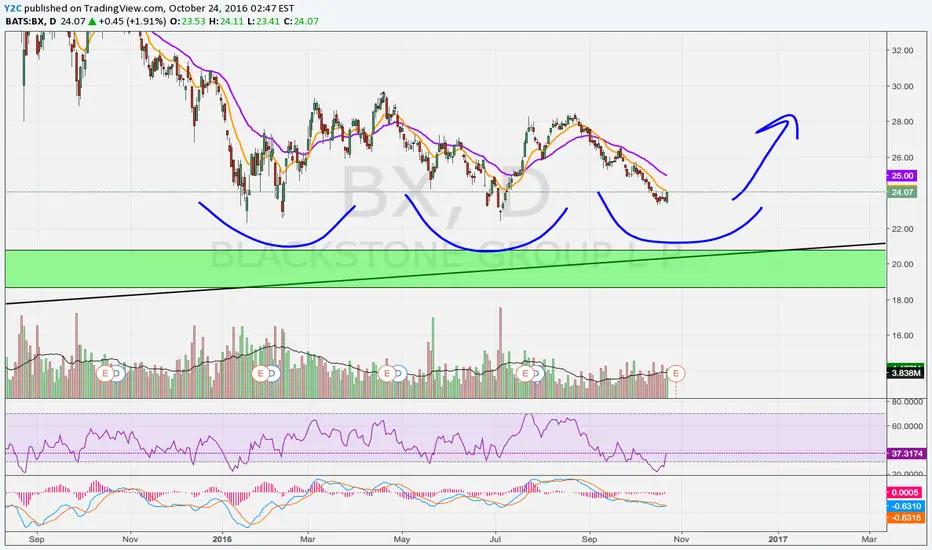The width and height of the screenshot is (932, 550).
Task: Click the dividend marker behind the October 2015 E
Action: (119, 373)
